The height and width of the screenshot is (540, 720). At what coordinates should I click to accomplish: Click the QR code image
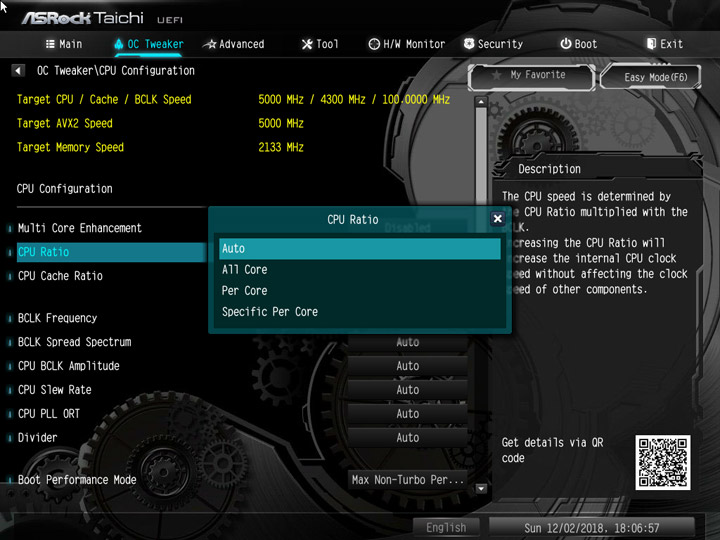tap(663, 462)
